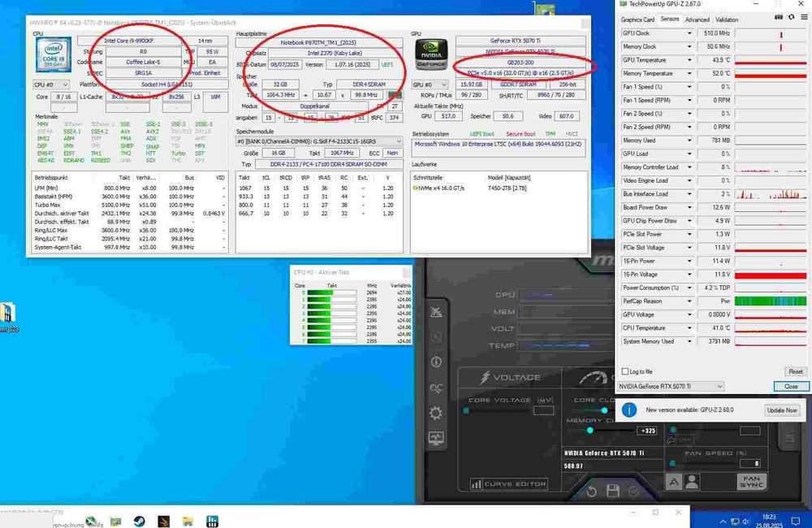Open the GPU #0 selector in HWiNFO

(430, 84)
